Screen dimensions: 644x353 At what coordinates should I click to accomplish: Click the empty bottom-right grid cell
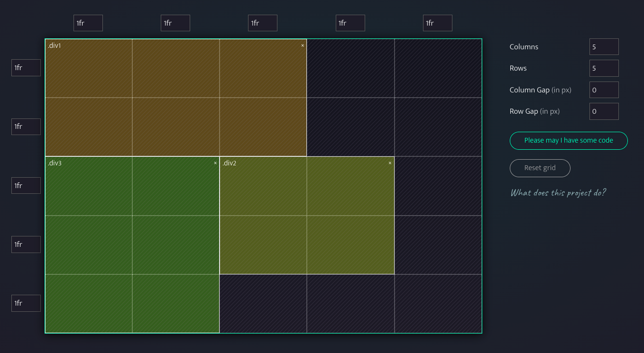point(438,304)
